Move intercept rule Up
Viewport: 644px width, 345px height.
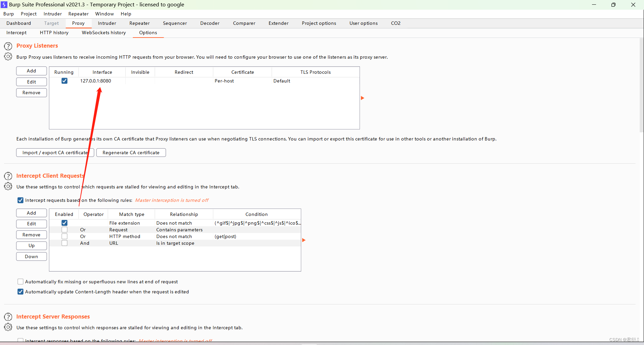click(x=32, y=245)
